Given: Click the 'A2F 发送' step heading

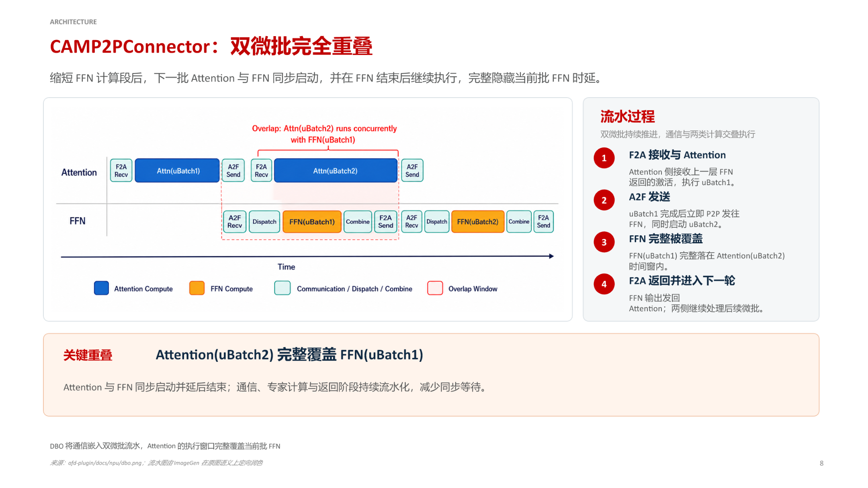Looking at the screenshot, I should click(650, 197).
